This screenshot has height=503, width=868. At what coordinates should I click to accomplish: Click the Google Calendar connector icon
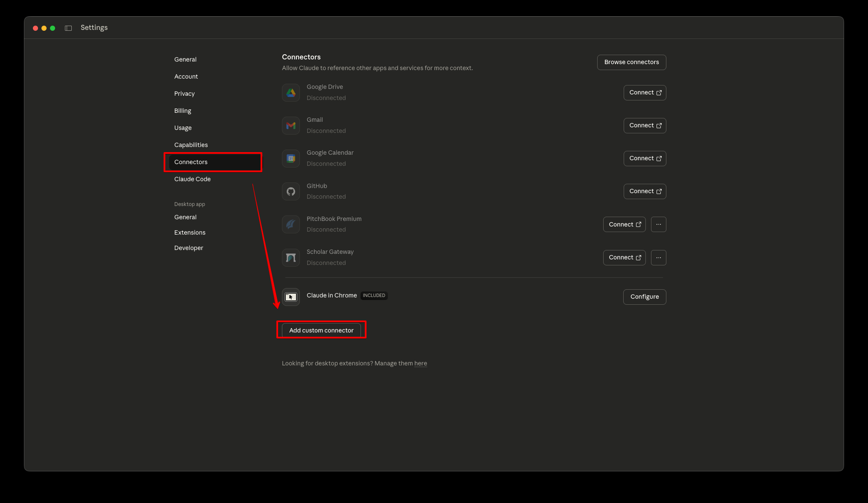tap(291, 159)
